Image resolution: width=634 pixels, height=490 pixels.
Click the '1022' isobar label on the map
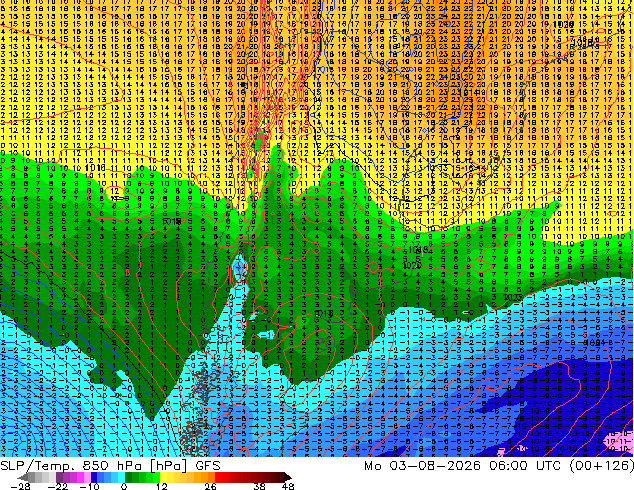point(512,297)
